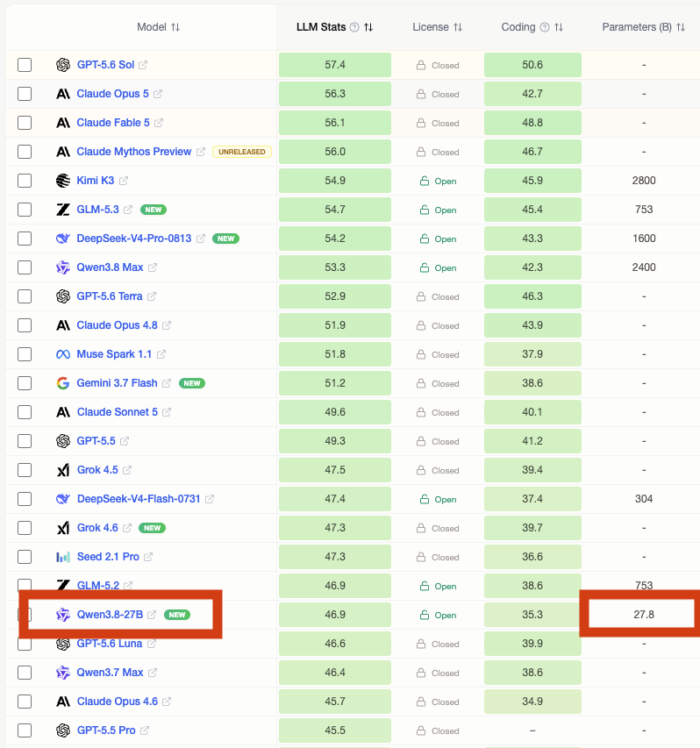This screenshot has height=748, width=700.
Task: Click the Meta logo in Muse Spark 1.1 row
Action: coord(63,354)
